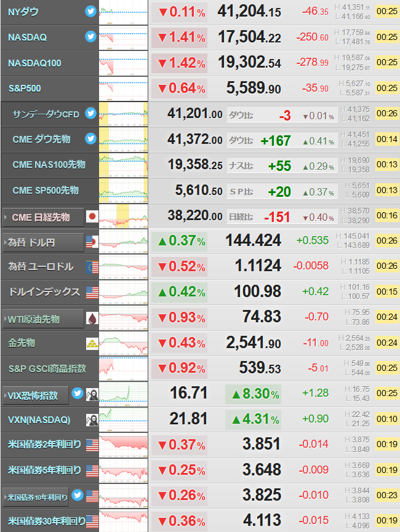
Task: Expand the WTI原油先物 button
Action: click(43, 319)
